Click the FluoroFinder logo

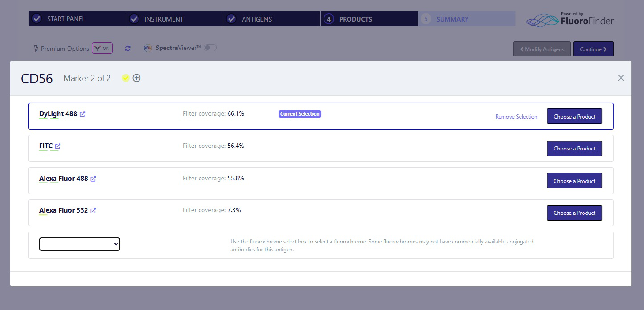(x=569, y=19)
